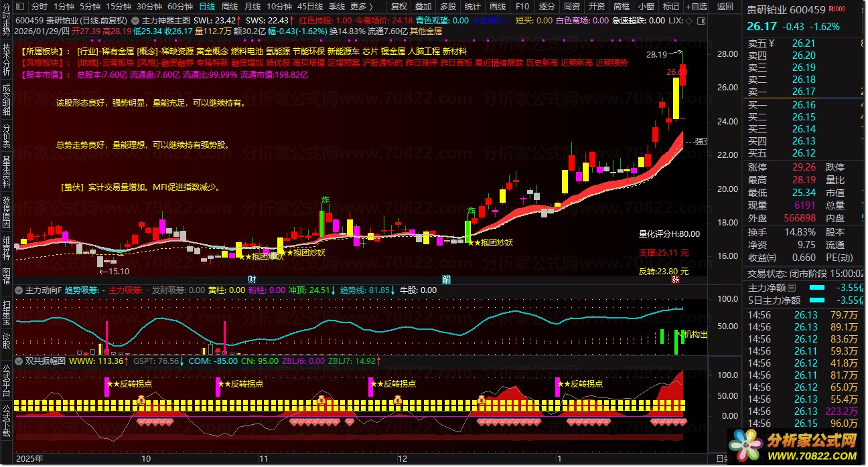
Task: Click the 卖一 price 26.17
Action: point(803,92)
